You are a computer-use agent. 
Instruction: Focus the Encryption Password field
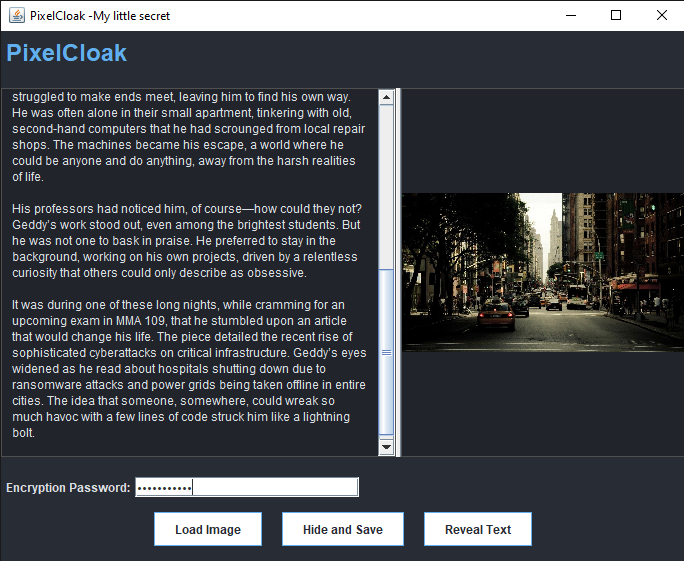[246, 487]
